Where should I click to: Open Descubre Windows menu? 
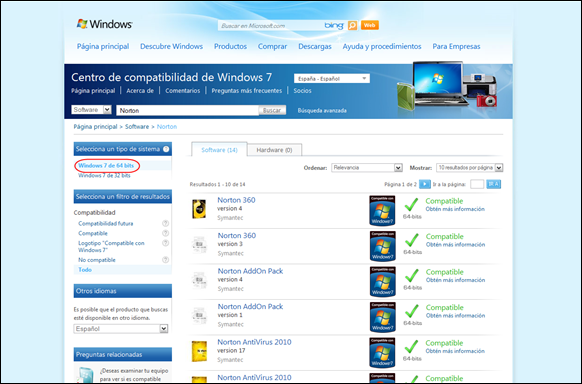pyautogui.click(x=171, y=46)
